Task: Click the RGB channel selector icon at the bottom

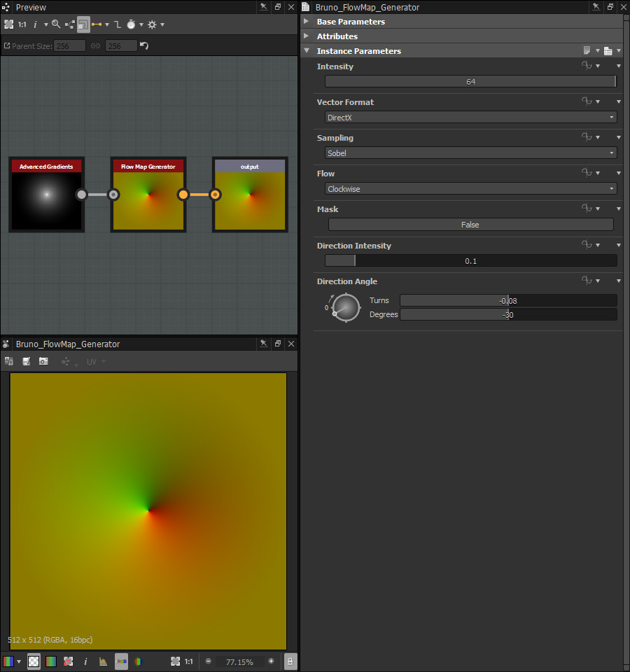Action: coord(120,661)
